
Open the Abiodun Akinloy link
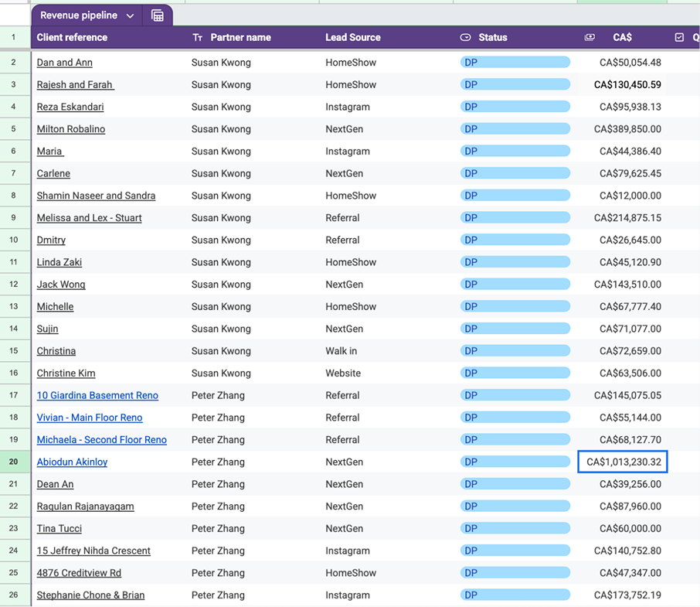72,462
